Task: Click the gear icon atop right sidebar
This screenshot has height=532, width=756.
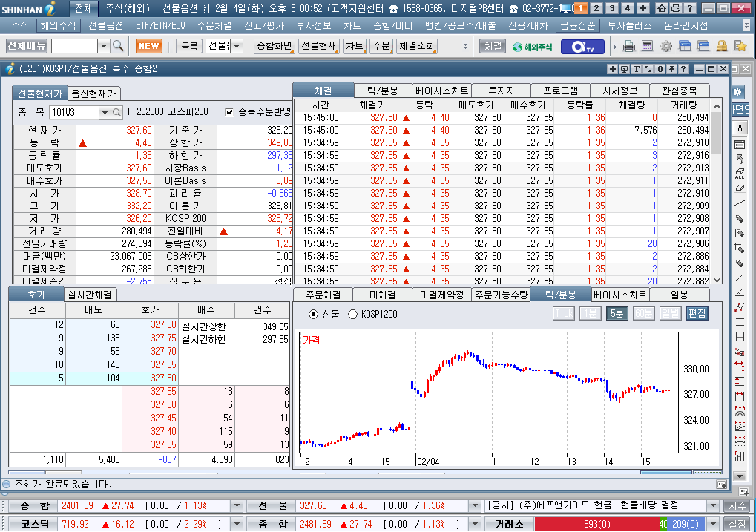Action: 737,92
